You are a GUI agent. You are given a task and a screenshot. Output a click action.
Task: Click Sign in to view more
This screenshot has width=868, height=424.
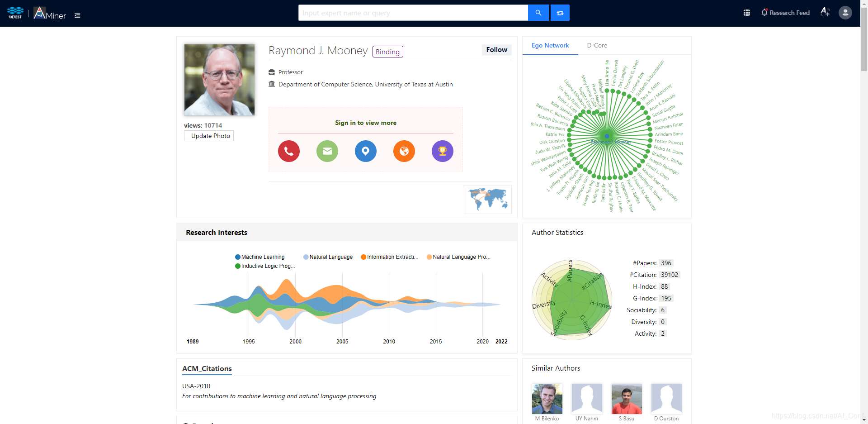(x=366, y=123)
